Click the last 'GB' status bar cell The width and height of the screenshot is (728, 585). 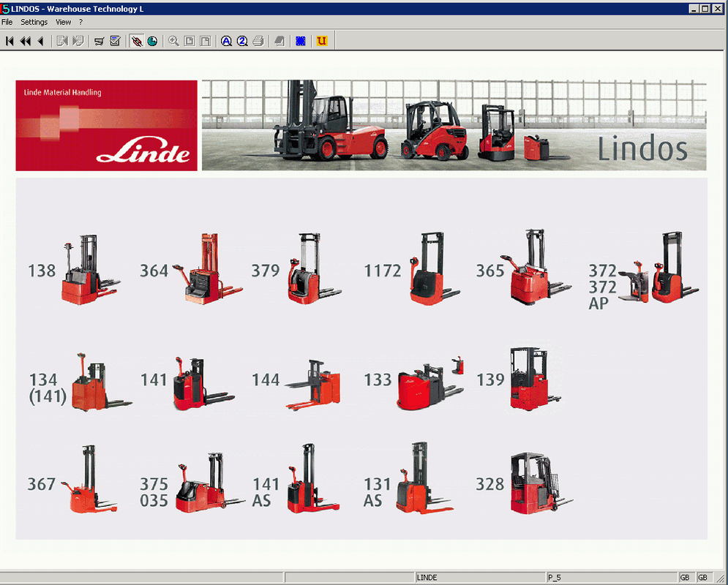(x=703, y=578)
